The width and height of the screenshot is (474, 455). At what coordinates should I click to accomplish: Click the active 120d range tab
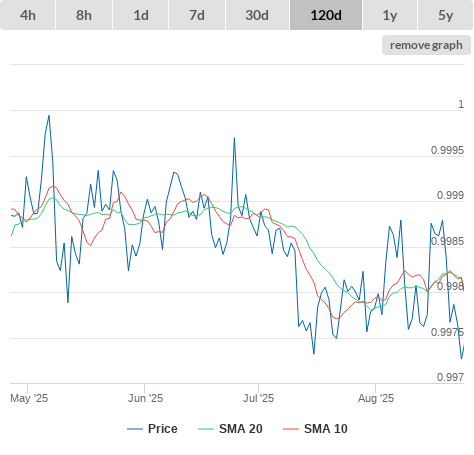pos(326,15)
